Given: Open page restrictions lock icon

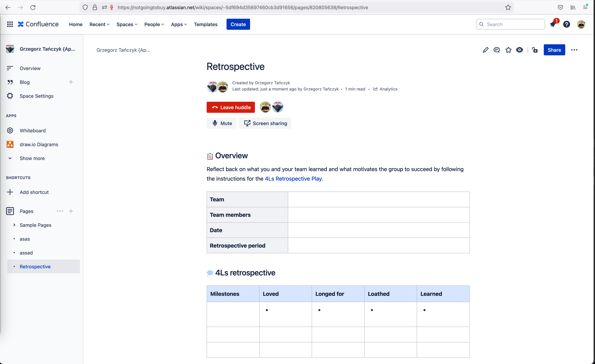Looking at the screenshot, I should point(535,50).
